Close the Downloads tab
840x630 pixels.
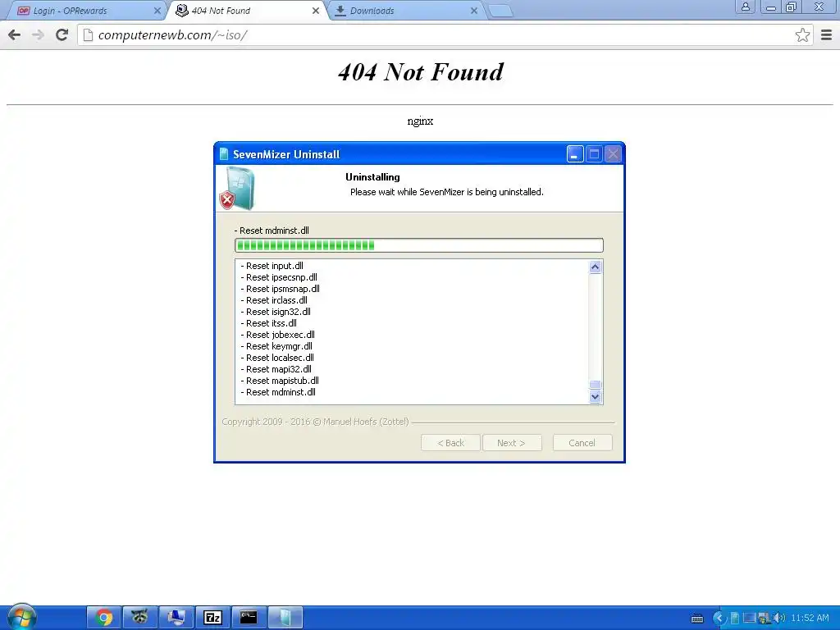click(x=473, y=11)
